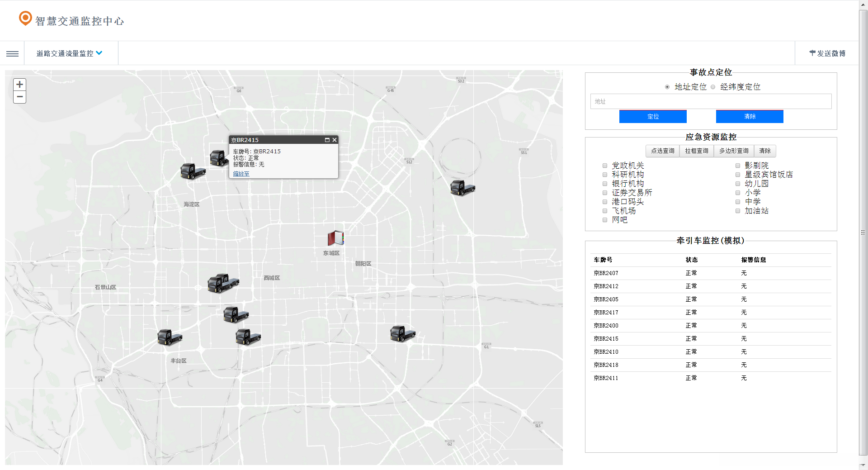Check the 科研机构 checkbox
The image size is (868, 470).
click(605, 175)
